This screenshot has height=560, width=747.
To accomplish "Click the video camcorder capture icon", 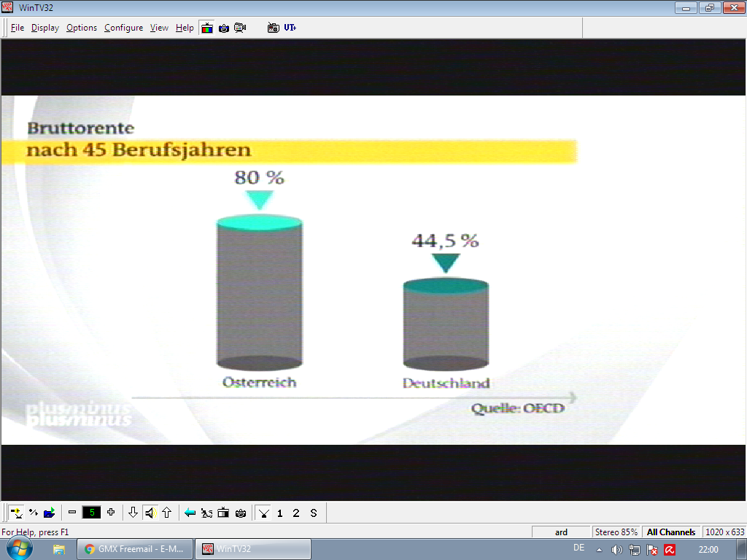I will 240,28.
